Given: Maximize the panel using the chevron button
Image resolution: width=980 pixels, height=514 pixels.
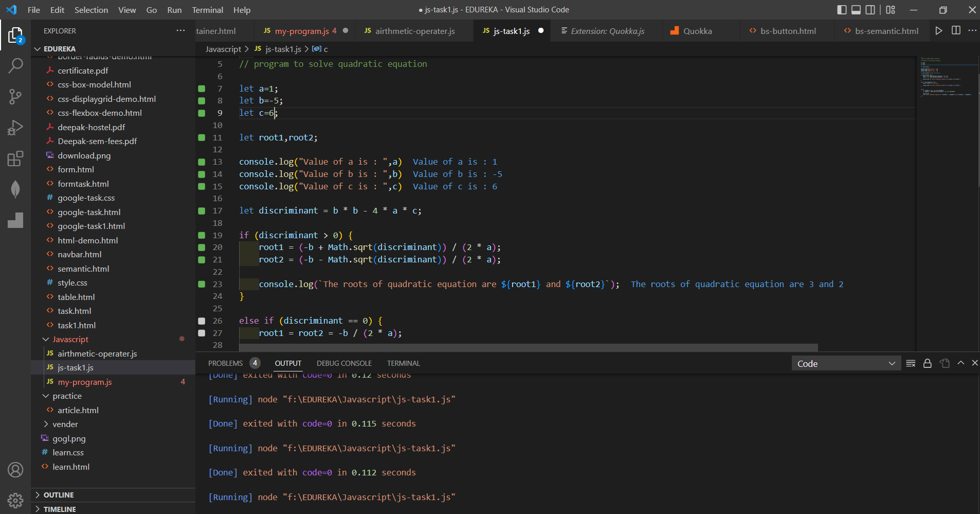Looking at the screenshot, I should point(960,363).
